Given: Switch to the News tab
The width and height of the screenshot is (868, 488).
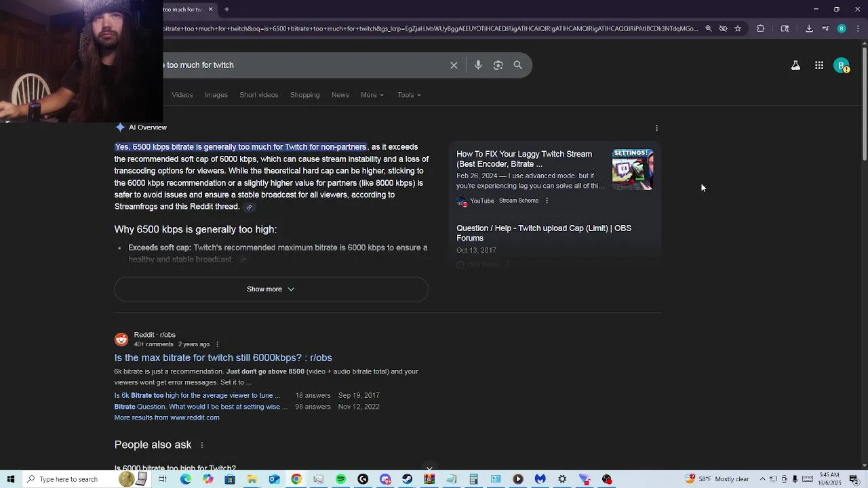Looking at the screenshot, I should point(340,95).
